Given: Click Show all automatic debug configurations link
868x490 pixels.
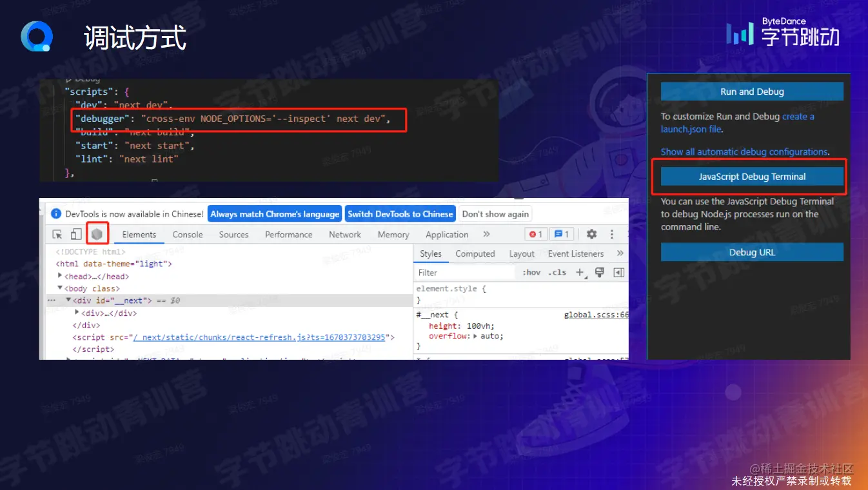Looking at the screenshot, I should (x=744, y=152).
